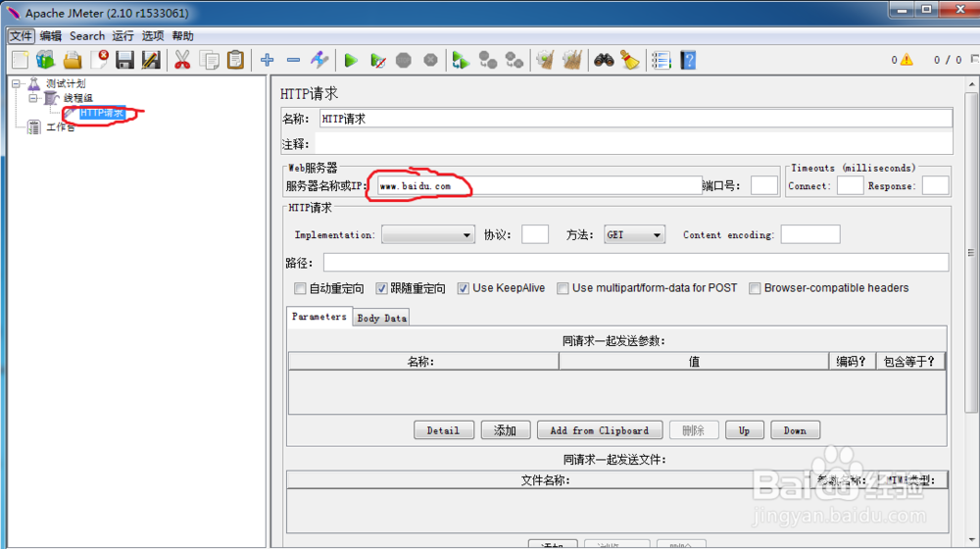Image resolution: width=980 pixels, height=549 pixels.
Task: Open the 编辑 menu
Action: pyautogui.click(x=51, y=35)
